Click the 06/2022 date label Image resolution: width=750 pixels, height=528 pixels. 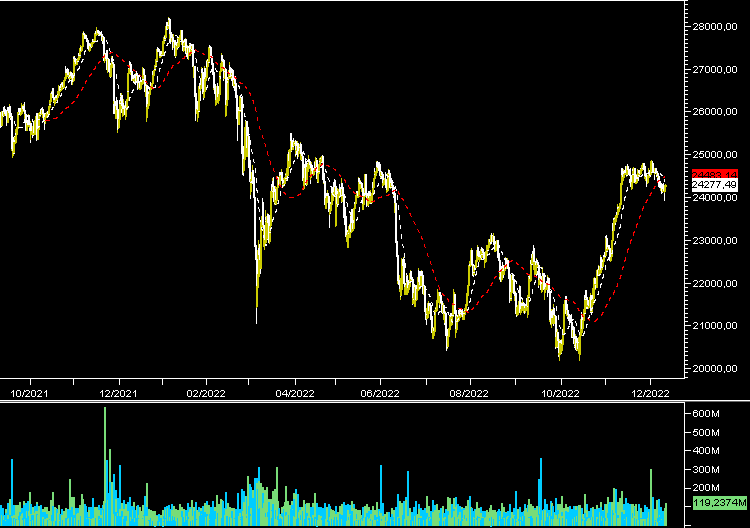point(380,394)
